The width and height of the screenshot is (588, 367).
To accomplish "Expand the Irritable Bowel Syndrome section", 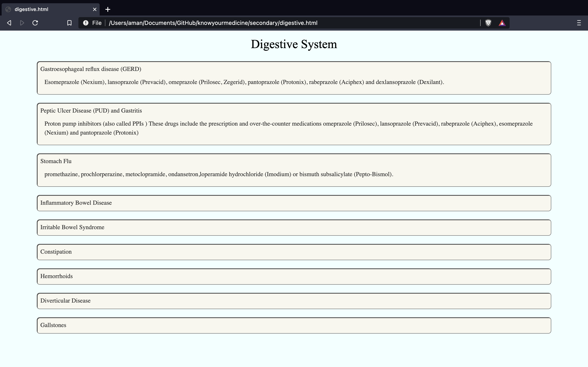I will point(72,227).
